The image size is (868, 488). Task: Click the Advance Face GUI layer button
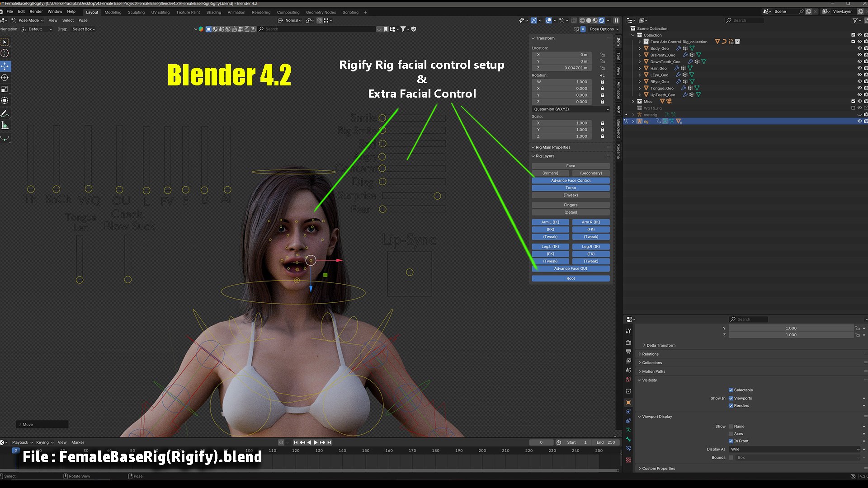coord(571,268)
